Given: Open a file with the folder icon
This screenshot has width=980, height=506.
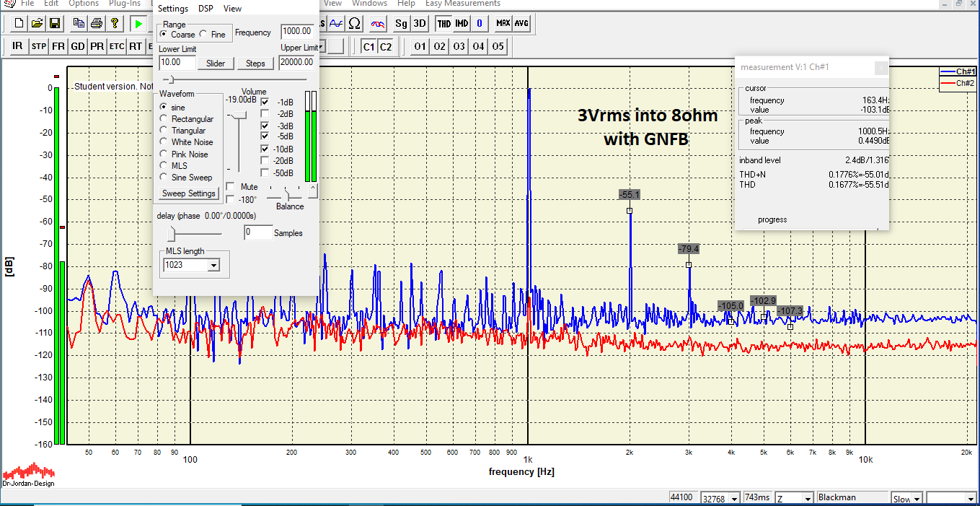Looking at the screenshot, I should tap(36, 24).
